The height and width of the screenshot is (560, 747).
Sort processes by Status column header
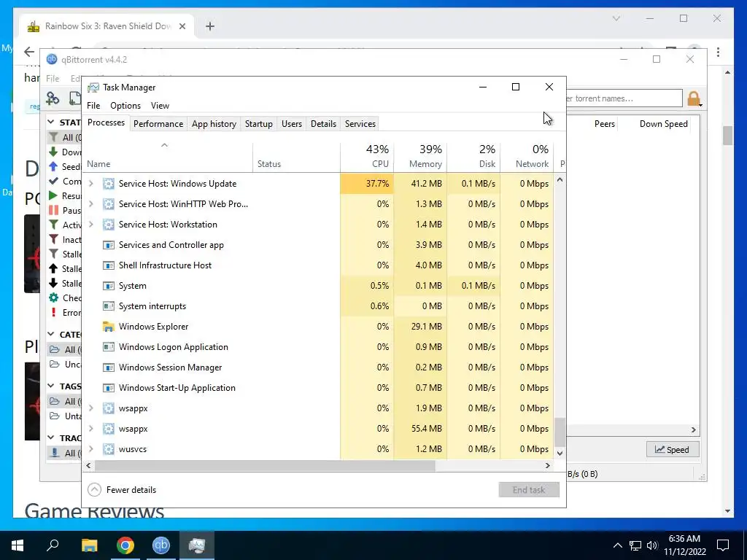pos(296,156)
